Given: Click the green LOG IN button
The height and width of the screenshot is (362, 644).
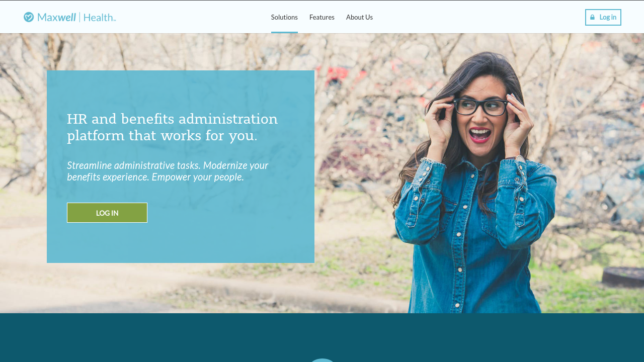Looking at the screenshot, I should [107, 213].
